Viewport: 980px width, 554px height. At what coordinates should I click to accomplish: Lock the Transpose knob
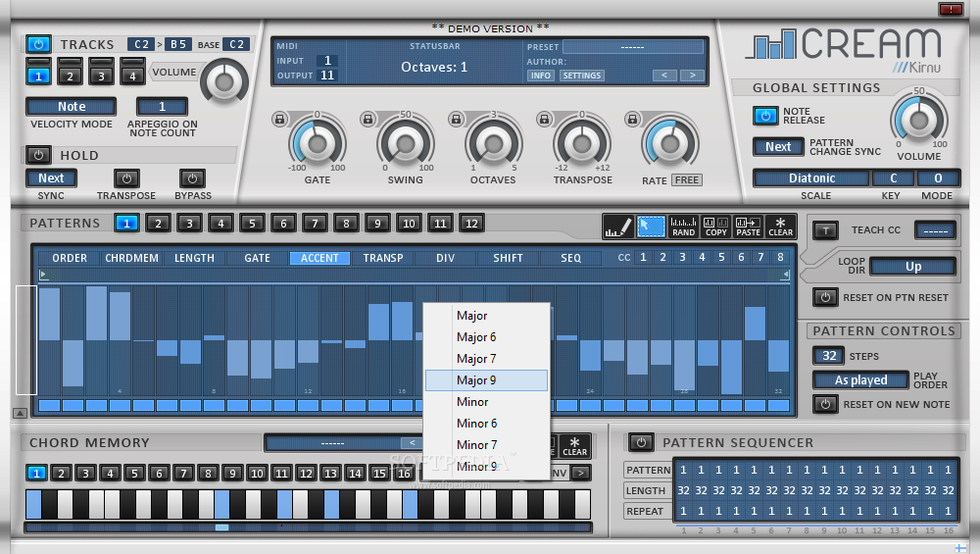click(x=544, y=119)
